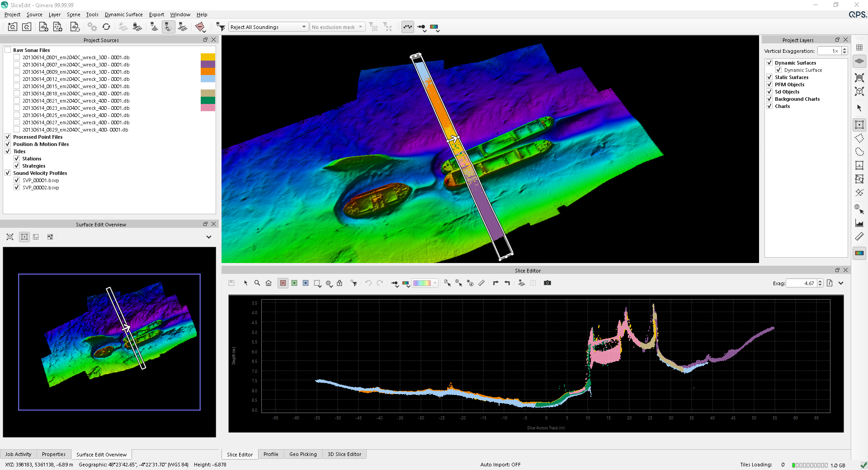Click the profile chart icon in right sidebar
868x470 pixels.
point(859,223)
